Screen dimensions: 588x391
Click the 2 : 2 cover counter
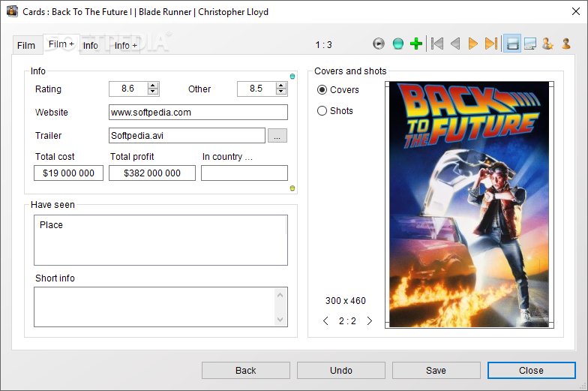(x=347, y=321)
